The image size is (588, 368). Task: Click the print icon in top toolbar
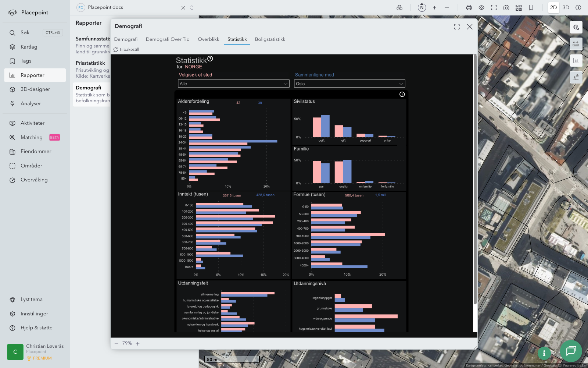469,8
